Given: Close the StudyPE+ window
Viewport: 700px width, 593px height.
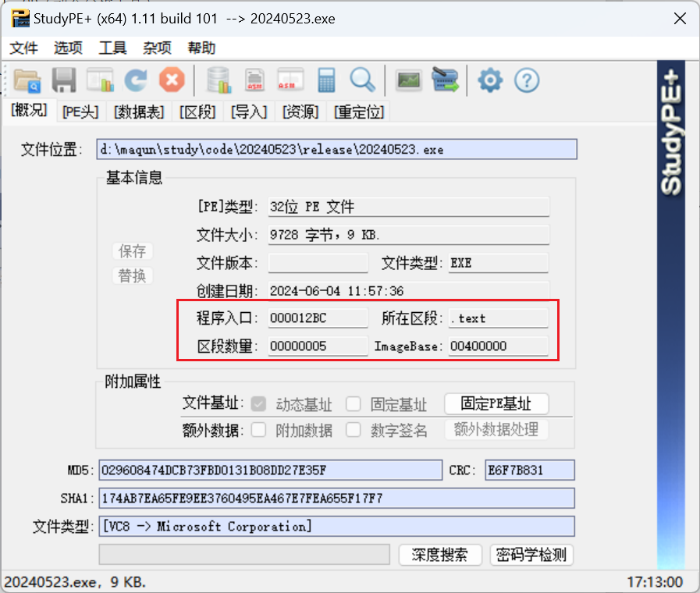Looking at the screenshot, I should coord(680,19).
